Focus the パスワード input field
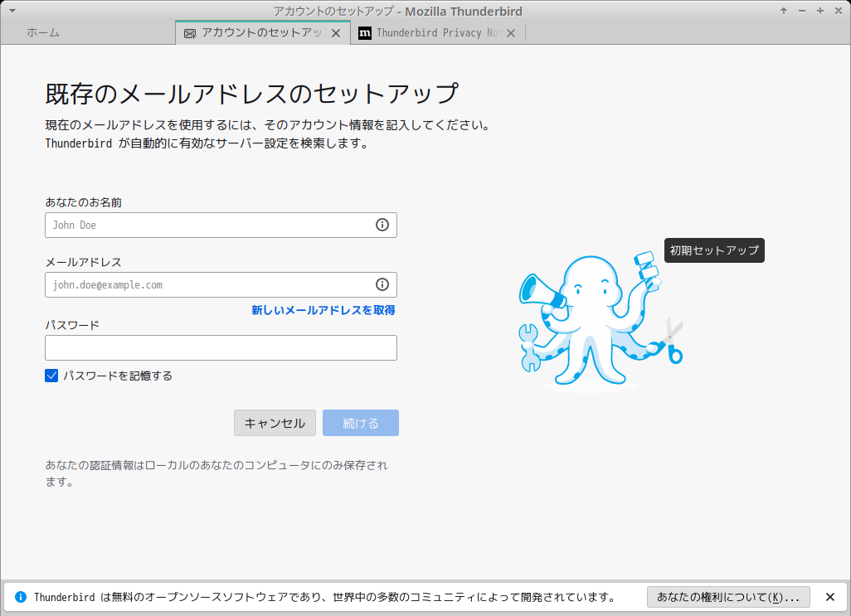 tap(221, 347)
